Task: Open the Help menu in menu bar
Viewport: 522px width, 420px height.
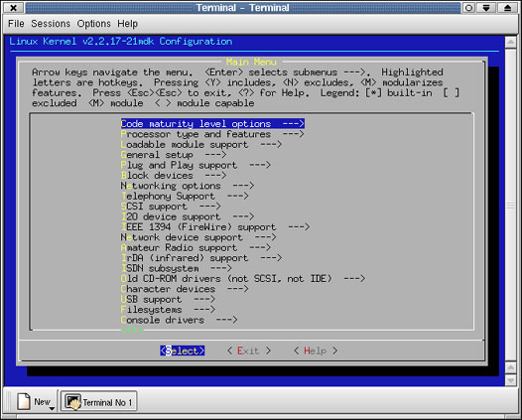Action: (x=127, y=24)
